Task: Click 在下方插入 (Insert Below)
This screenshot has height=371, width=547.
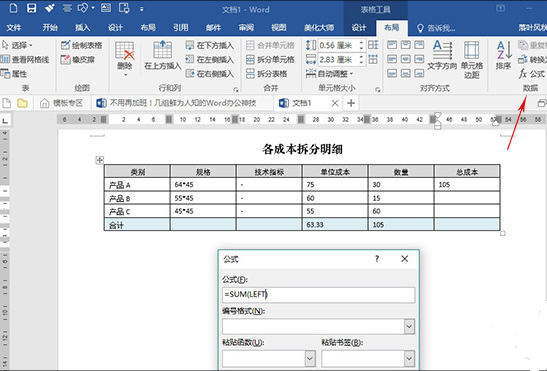Action: (210, 45)
